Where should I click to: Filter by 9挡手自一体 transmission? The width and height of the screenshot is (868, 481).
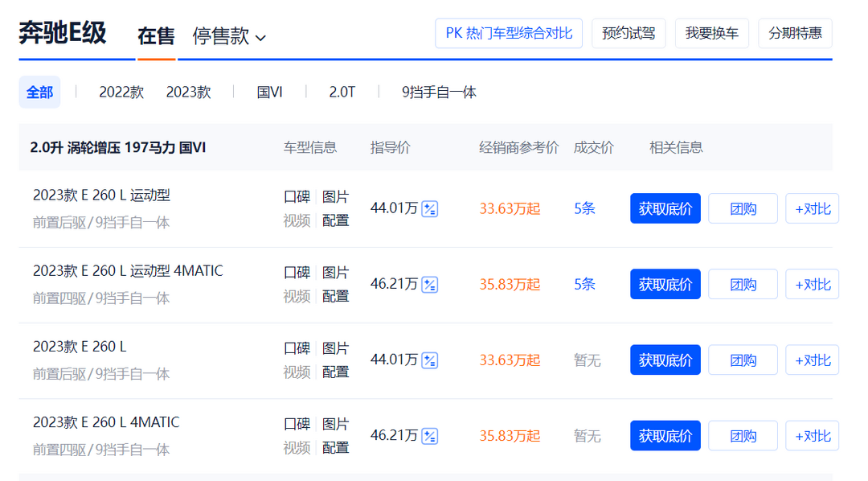pyautogui.click(x=439, y=92)
